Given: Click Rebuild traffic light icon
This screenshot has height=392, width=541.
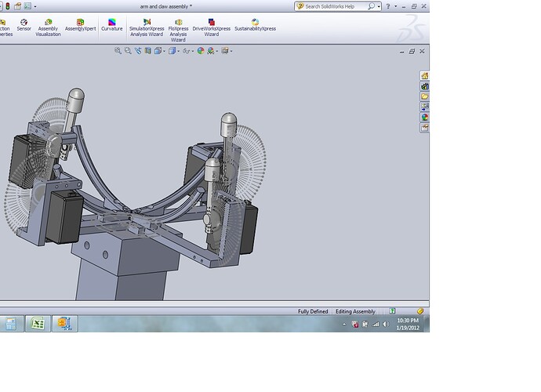Looking at the screenshot, I should coord(8,5).
